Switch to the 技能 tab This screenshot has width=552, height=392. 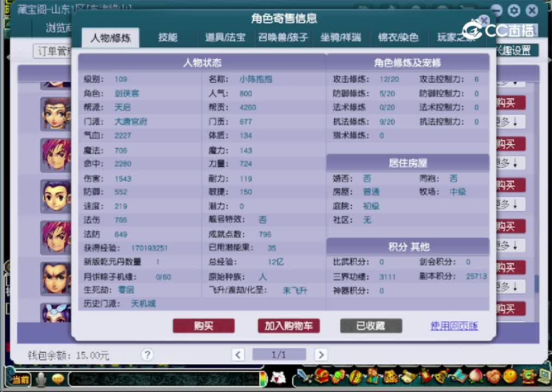(x=168, y=37)
